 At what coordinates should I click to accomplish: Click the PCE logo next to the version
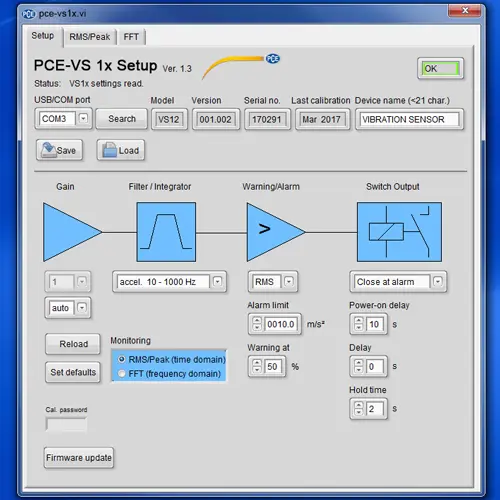coord(272,59)
